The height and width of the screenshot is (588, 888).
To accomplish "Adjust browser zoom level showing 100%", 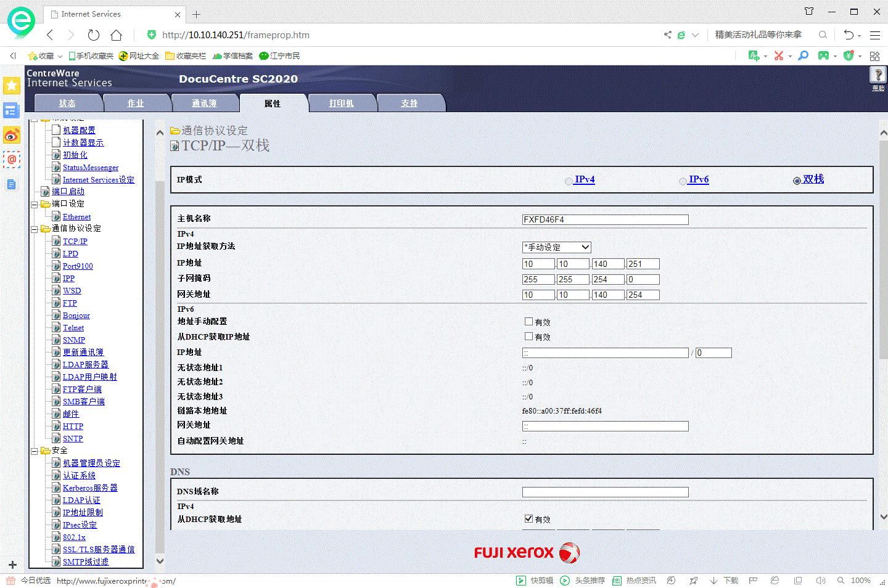I will [x=860, y=580].
